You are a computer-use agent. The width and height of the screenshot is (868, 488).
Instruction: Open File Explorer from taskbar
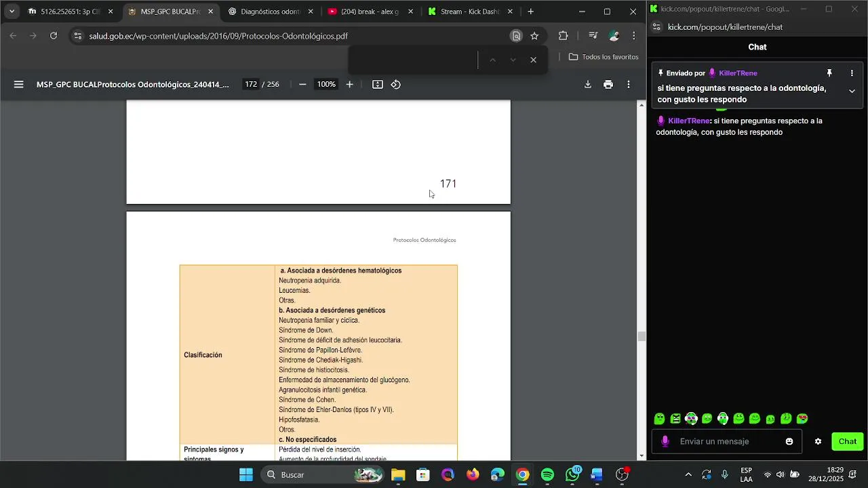398,474
